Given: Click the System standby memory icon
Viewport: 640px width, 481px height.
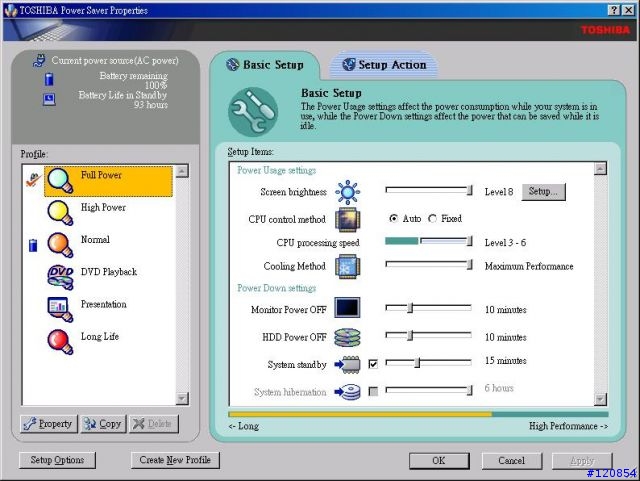Looking at the screenshot, I should [347, 364].
